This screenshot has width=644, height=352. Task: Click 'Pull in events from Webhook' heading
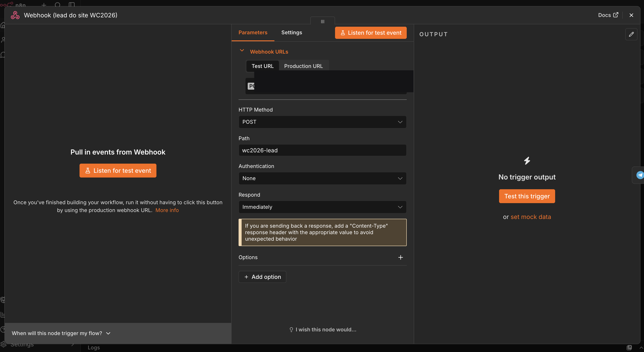tap(118, 152)
